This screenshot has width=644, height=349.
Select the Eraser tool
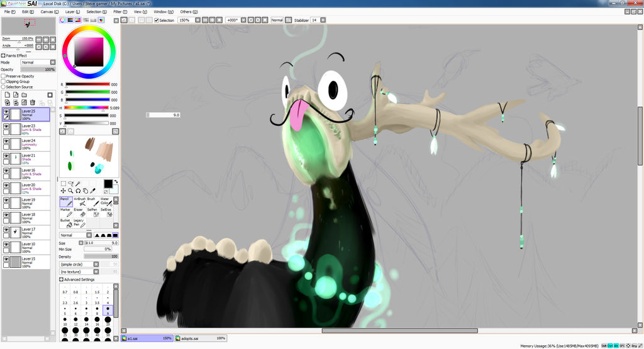coord(80,213)
